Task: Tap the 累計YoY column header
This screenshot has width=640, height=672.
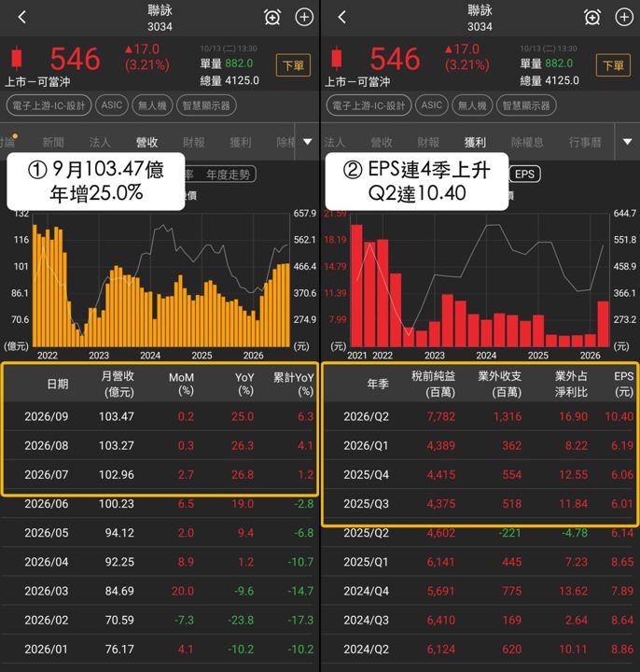Action: click(294, 384)
